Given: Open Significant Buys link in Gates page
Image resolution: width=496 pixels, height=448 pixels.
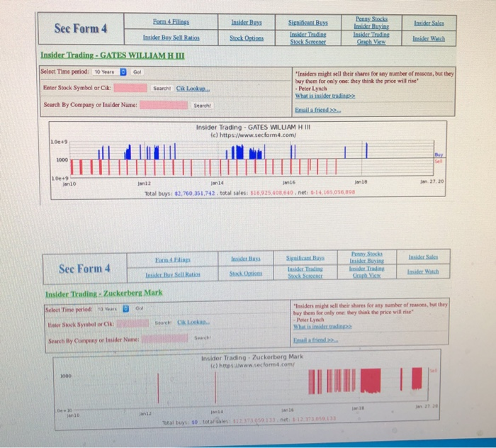Looking at the screenshot, I should (308, 23).
